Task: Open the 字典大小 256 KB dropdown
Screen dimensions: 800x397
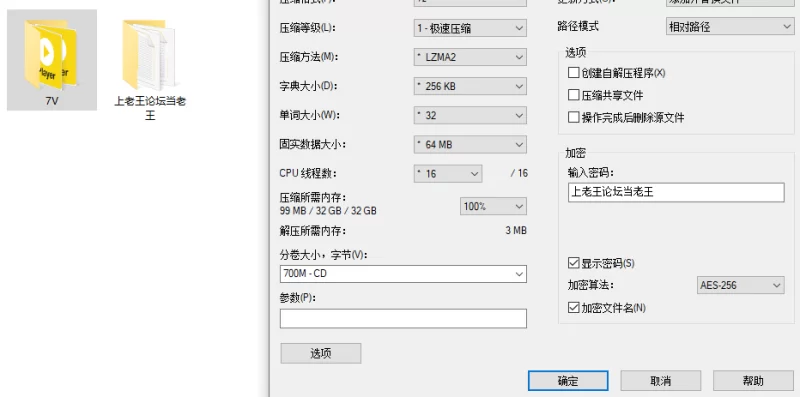Action: (x=470, y=86)
